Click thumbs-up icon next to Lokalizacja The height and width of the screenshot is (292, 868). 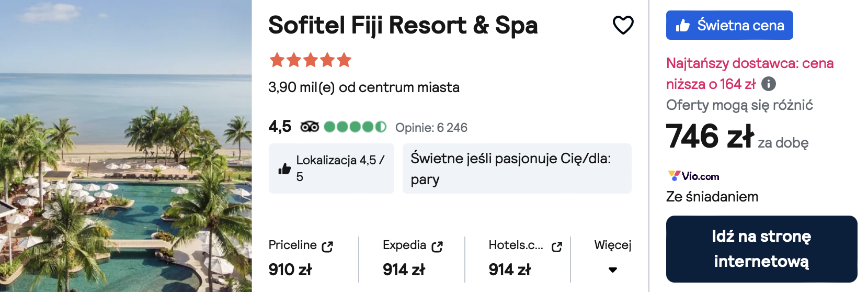pyautogui.click(x=284, y=169)
